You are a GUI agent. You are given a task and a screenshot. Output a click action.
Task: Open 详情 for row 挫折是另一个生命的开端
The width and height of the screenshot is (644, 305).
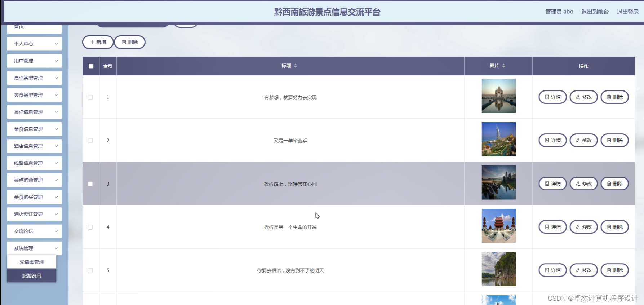[552, 227]
